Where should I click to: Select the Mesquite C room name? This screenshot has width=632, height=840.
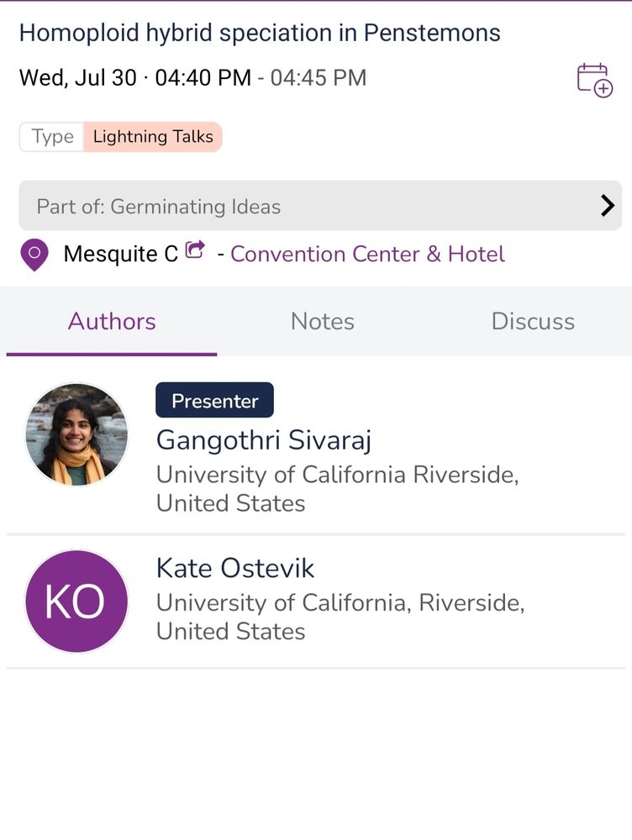(x=121, y=254)
